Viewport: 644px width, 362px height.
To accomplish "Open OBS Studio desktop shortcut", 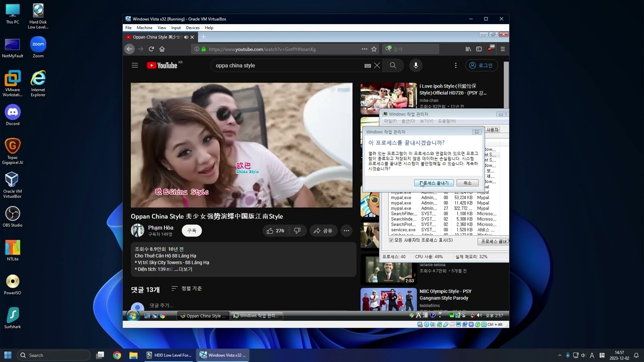I will tap(13, 216).
